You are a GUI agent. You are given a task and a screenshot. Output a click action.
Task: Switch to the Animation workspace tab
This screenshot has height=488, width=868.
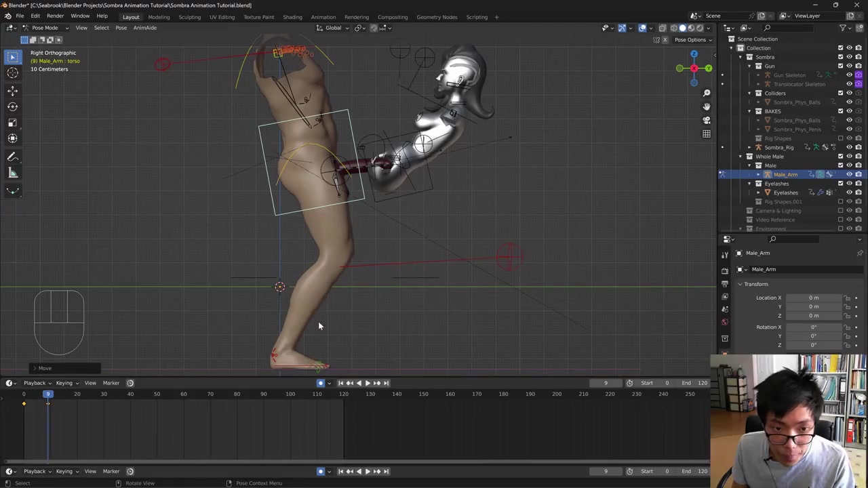323,17
